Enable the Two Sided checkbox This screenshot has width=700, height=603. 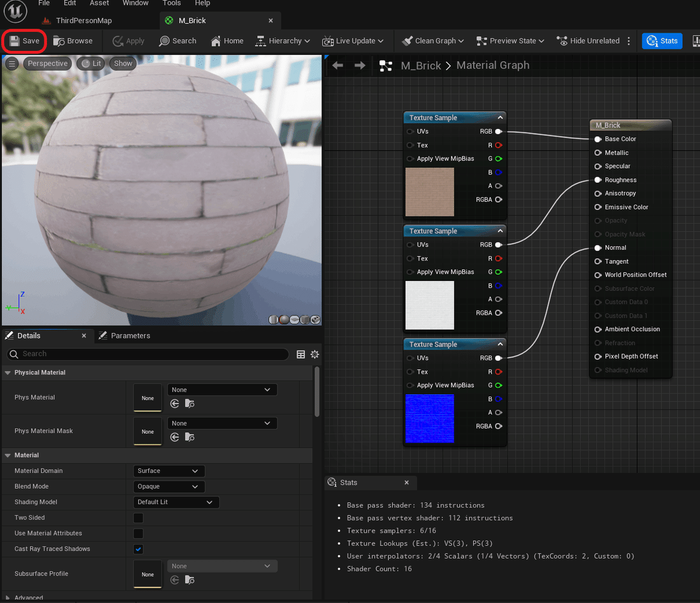pyautogui.click(x=138, y=518)
